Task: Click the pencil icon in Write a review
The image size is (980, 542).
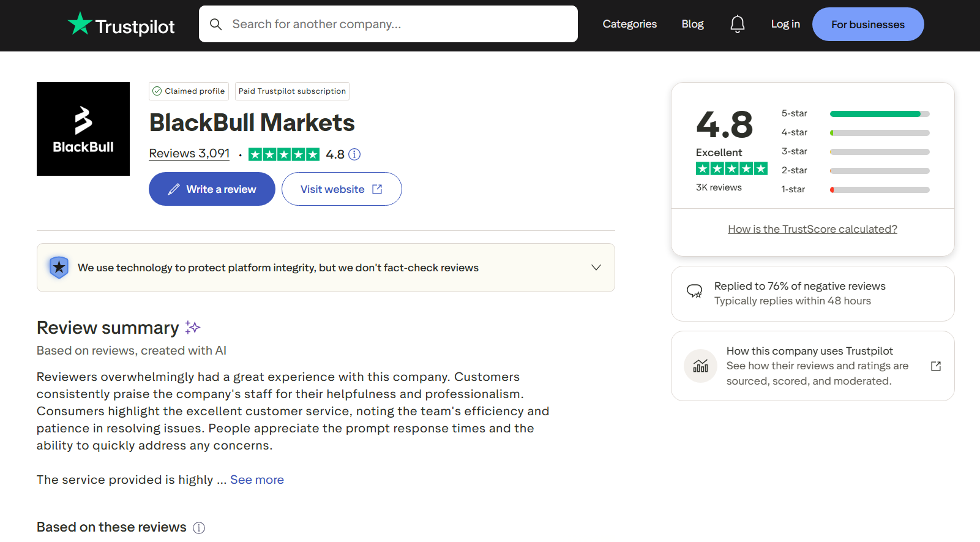Action: (174, 189)
